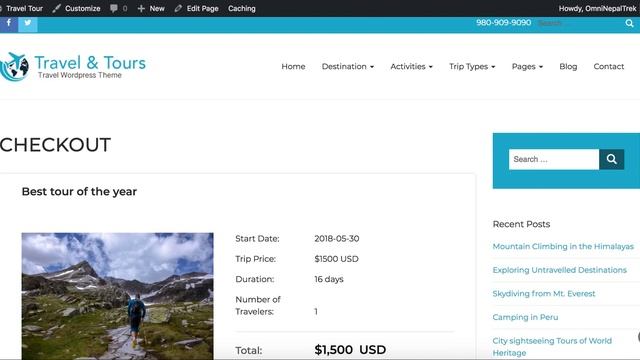
Task: Focus the top bar search field
Action: [580, 23]
